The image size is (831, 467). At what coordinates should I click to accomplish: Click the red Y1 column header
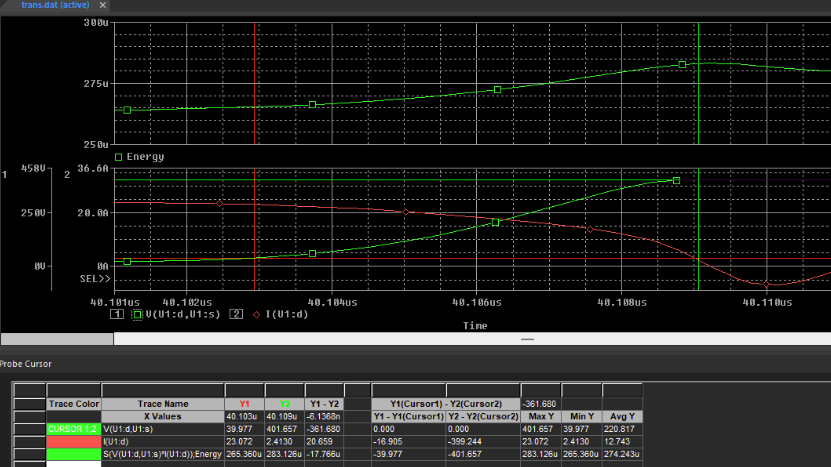click(244, 404)
